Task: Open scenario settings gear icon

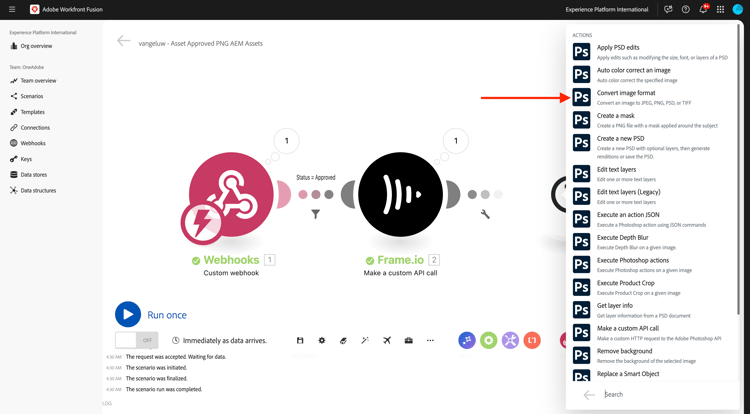Action: pyautogui.click(x=322, y=340)
